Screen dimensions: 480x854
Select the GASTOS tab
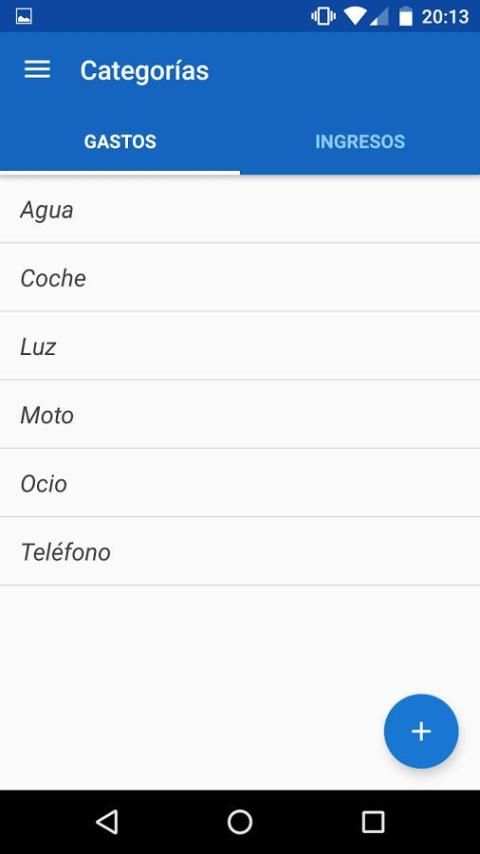[120, 142]
